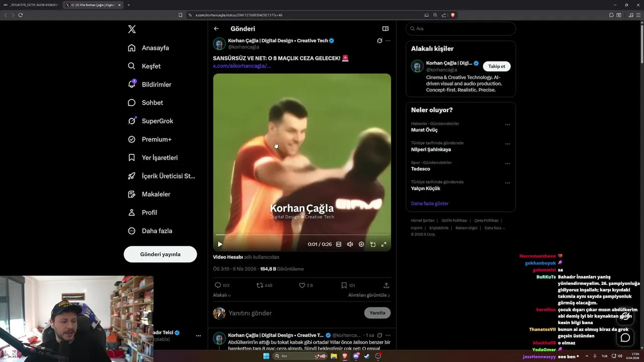Open more options for the Yalçın Küçük trend
This screenshot has width=644, height=362.
pos(507,183)
